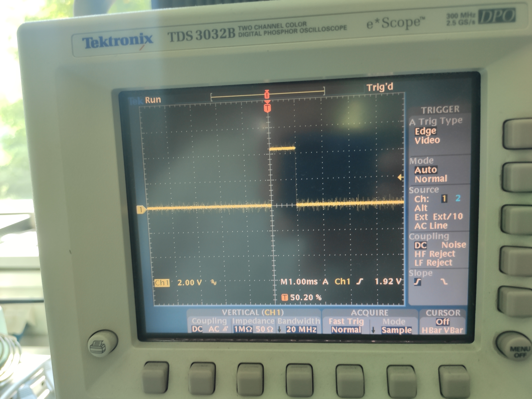This screenshot has height=399, width=532.
Task: Select channel 2 as trigger source
Action: tap(458, 198)
